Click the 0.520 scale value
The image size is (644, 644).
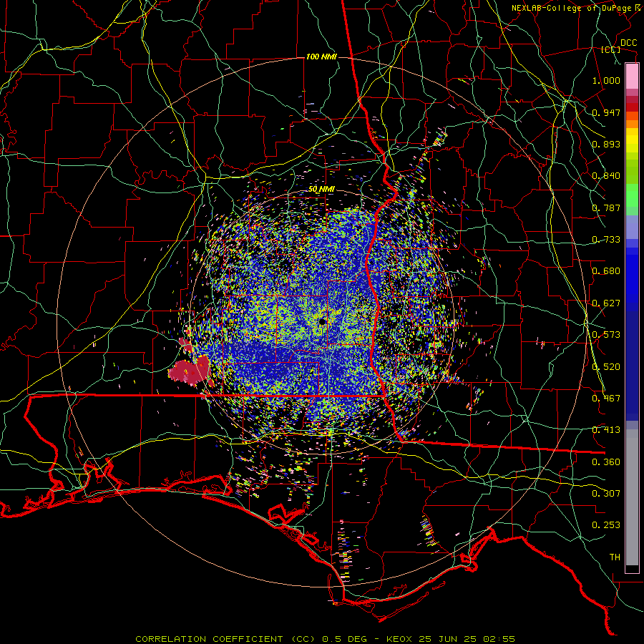click(606, 367)
